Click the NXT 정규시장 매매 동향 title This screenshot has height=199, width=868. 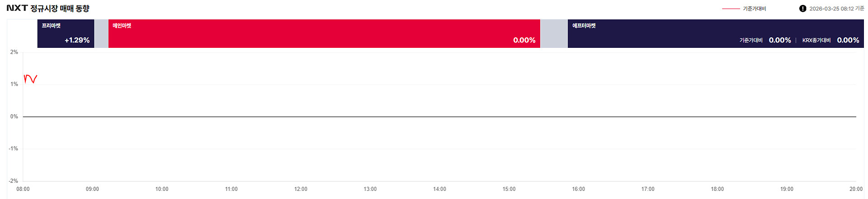pyautogui.click(x=48, y=8)
